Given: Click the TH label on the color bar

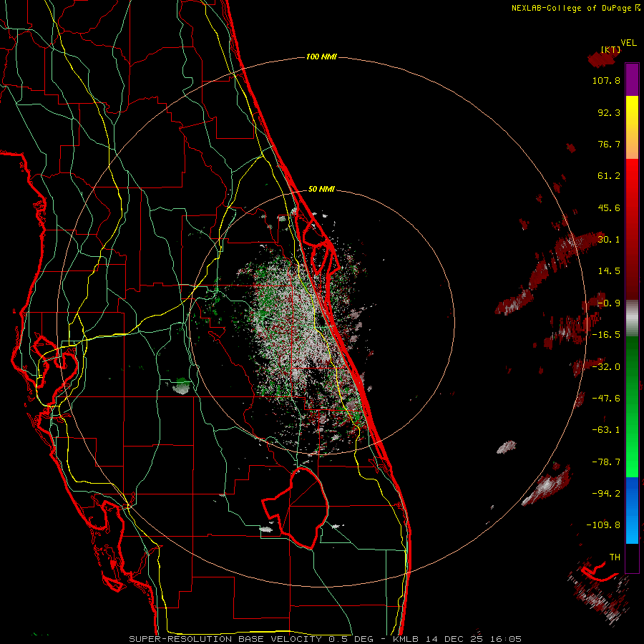Looking at the screenshot, I should click(615, 557).
